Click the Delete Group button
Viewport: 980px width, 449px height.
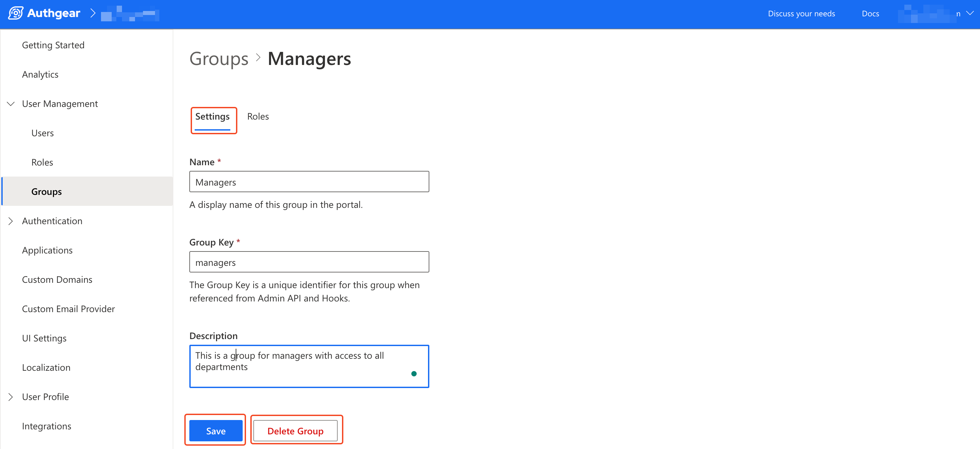coord(295,431)
